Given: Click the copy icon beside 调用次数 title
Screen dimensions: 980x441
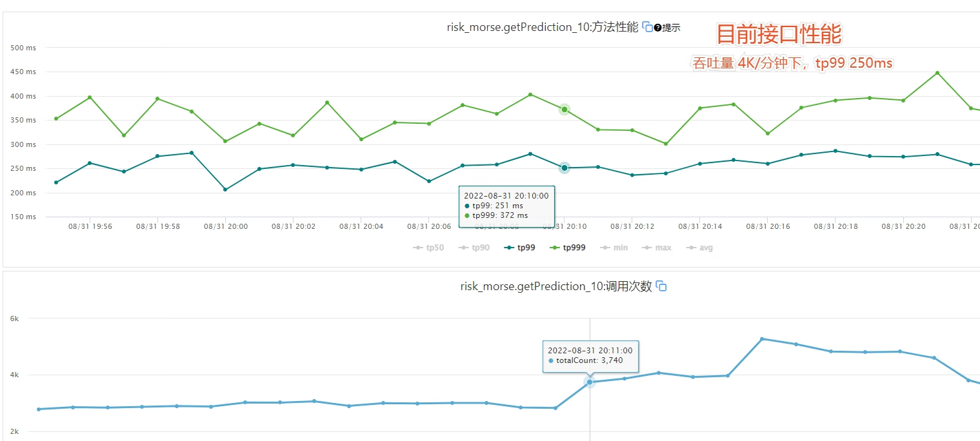Looking at the screenshot, I should [x=661, y=286].
